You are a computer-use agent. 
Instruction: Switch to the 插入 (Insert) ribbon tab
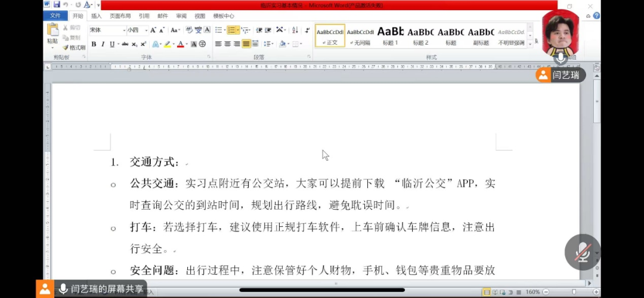click(x=96, y=16)
